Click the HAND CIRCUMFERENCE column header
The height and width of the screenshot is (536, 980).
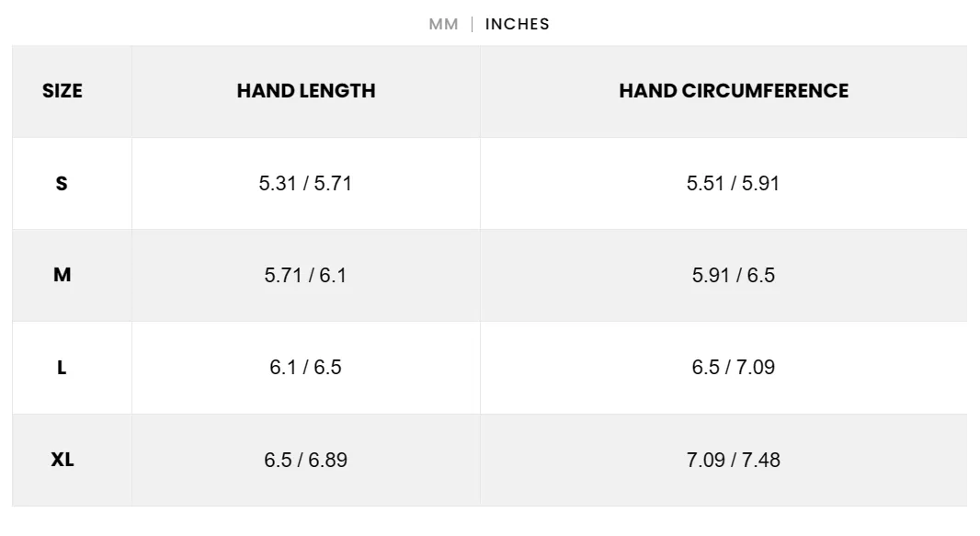pos(733,91)
